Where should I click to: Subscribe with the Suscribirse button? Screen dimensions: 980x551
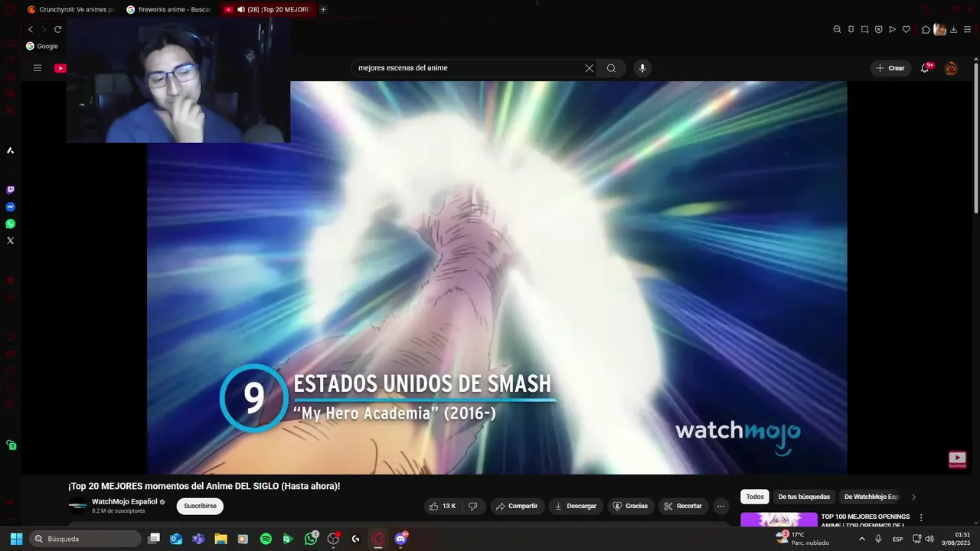coord(200,506)
